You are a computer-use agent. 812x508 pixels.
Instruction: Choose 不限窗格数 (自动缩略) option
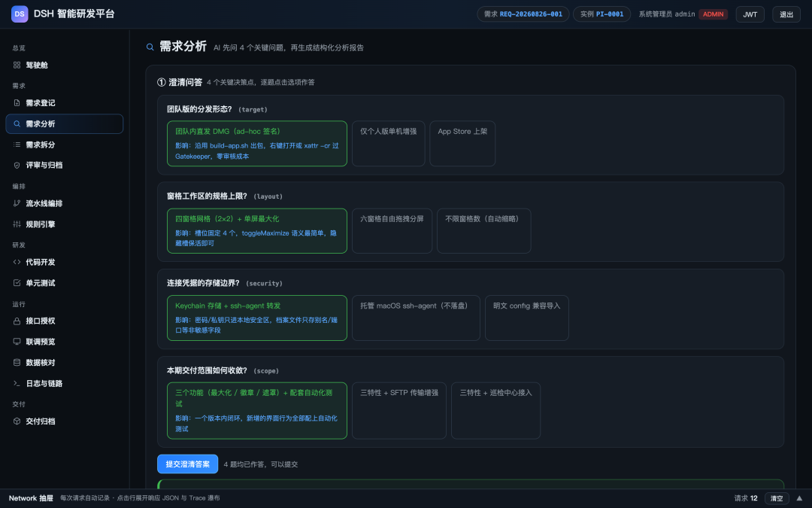[483, 231]
